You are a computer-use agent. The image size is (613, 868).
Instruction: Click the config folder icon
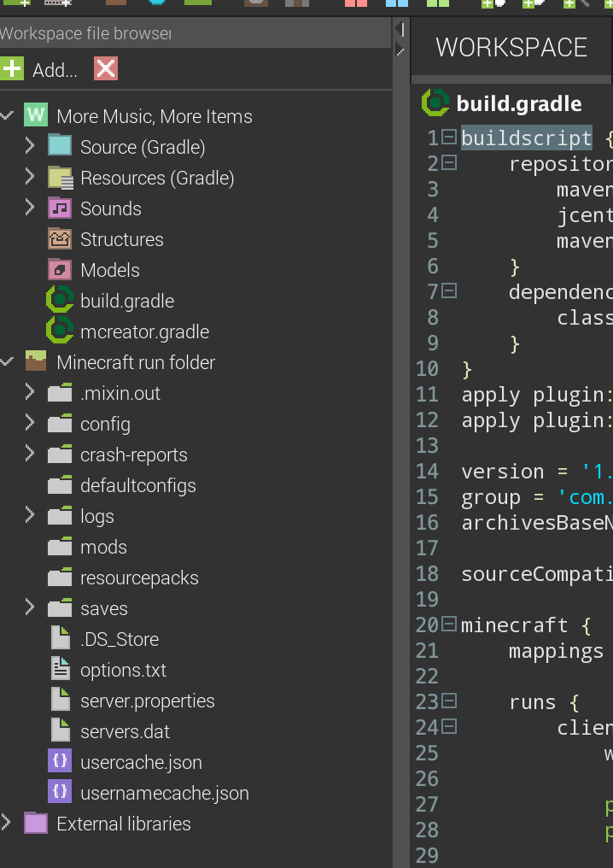pyautogui.click(x=60, y=424)
